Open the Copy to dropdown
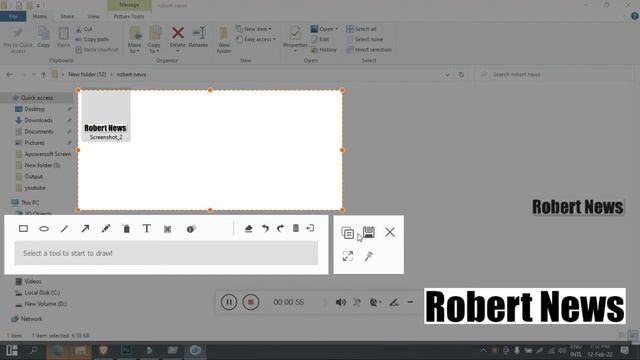The image size is (640, 360). tap(154, 40)
